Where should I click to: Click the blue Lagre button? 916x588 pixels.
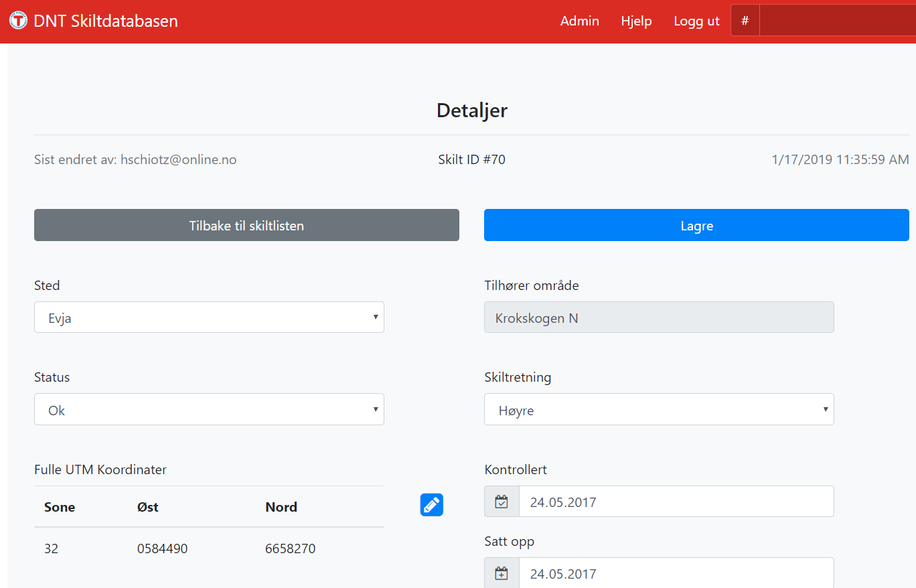pos(696,225)
